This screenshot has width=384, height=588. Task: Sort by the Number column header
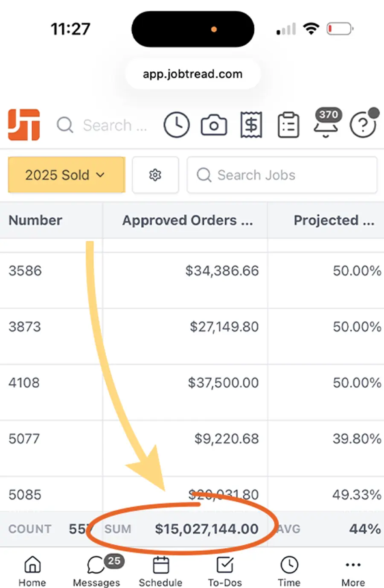pyautogui.click(x=35, y=220)
